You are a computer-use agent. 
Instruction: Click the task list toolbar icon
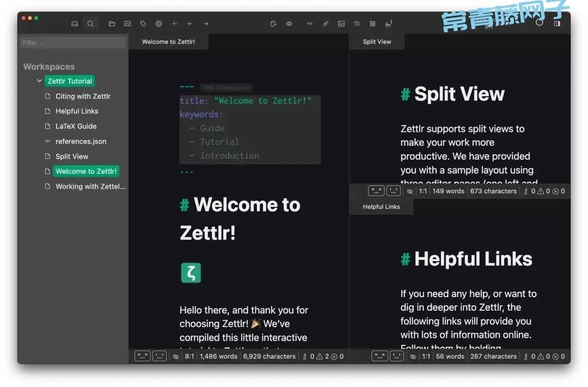(357, 23)
